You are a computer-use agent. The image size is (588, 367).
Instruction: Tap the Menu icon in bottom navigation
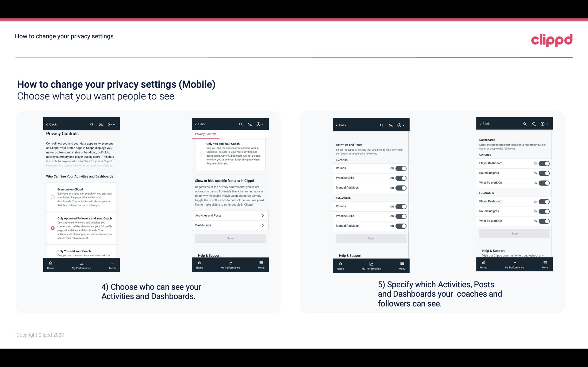pyautogui.click(x=112, y=263)
